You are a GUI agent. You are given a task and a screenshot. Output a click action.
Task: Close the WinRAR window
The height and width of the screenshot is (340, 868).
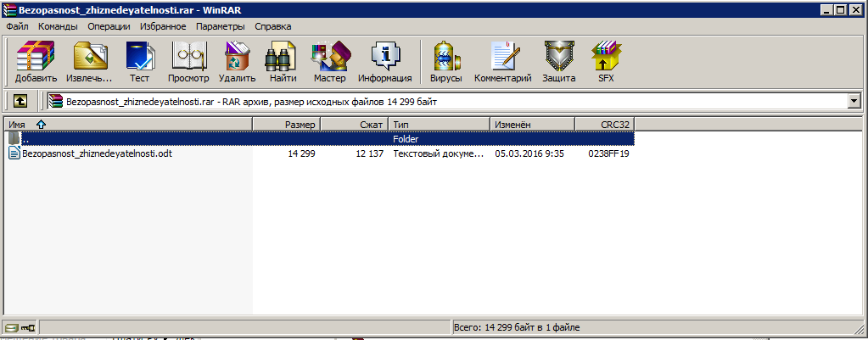pyautogui.click(x=856, y=10)
